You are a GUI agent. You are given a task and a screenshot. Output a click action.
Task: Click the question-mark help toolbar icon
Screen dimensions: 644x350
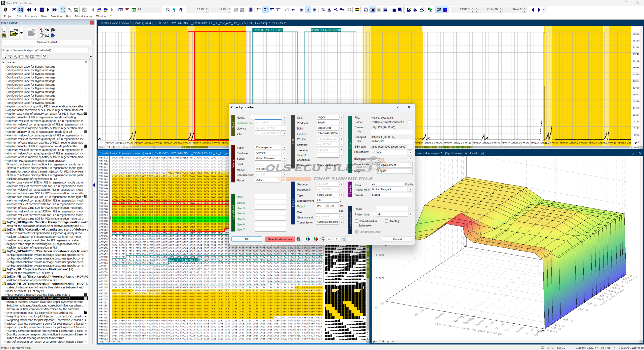(x=174, y=10)
